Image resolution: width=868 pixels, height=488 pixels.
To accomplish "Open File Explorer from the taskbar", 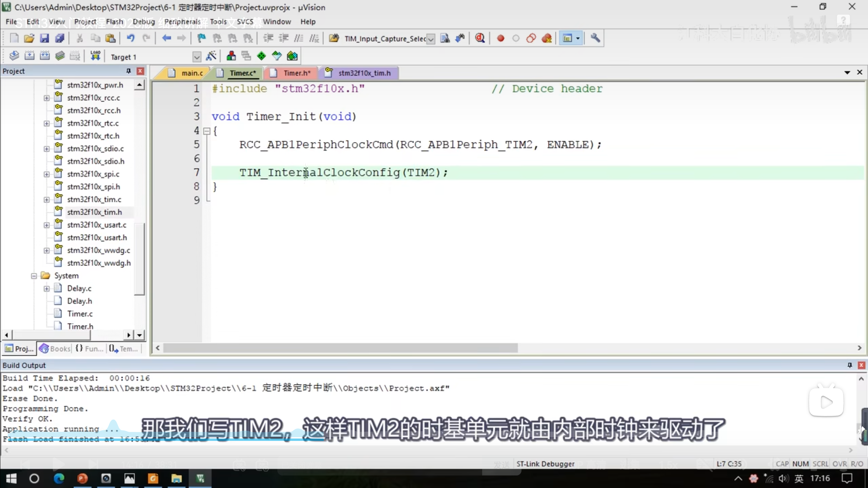I will coord(176,479).
